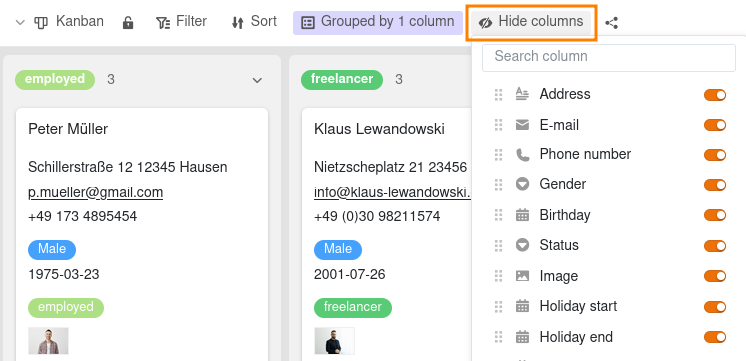Toggle visibility of the Phone number column
746x361 pixels.
715,155
